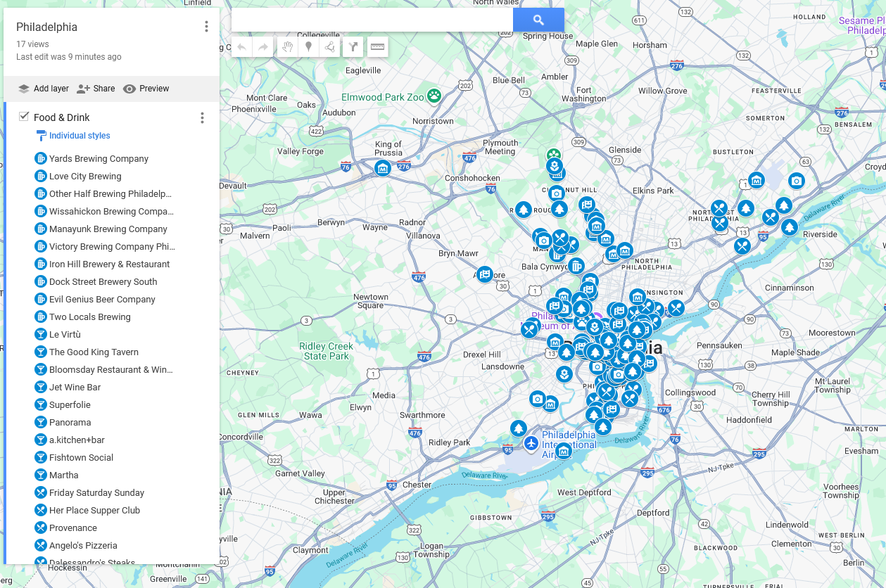
Task: Click the beer mug icon beside Yards Brewing Company
Action: 40,158
